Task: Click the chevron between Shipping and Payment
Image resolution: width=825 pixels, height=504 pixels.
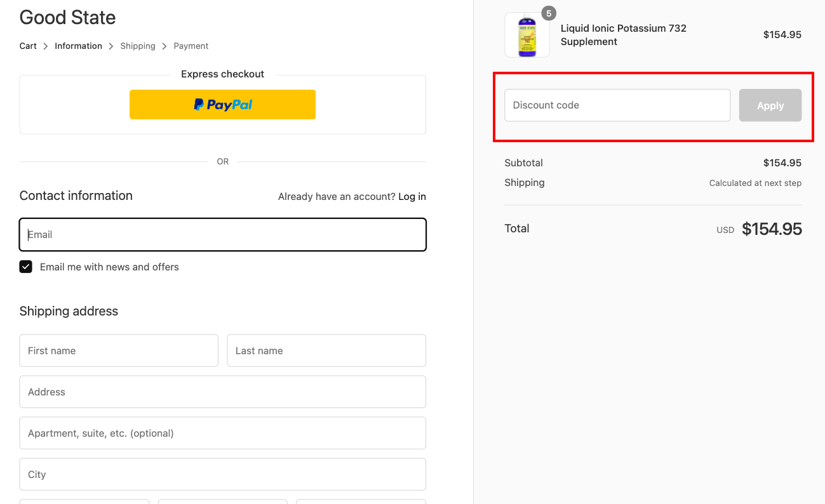Action: coord(164,46)
